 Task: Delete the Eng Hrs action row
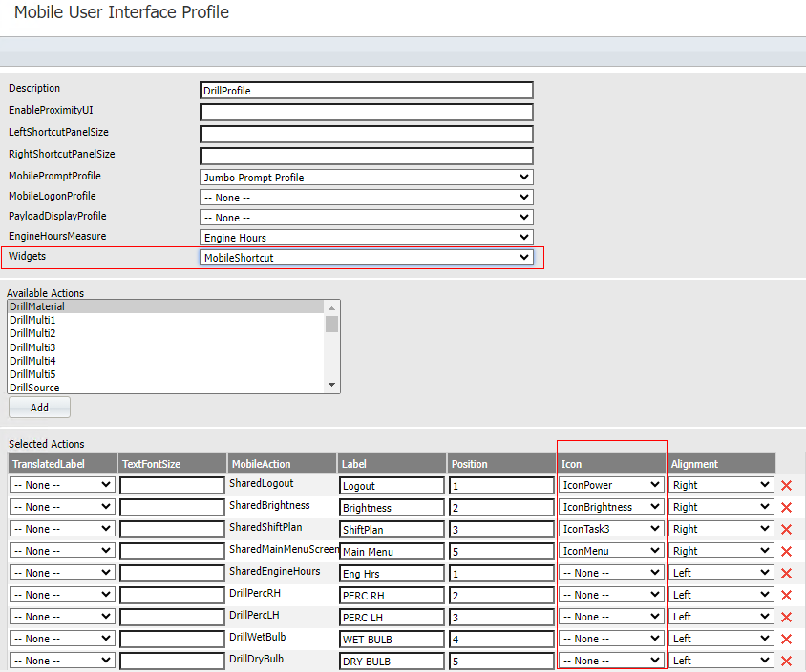point(786,573)
